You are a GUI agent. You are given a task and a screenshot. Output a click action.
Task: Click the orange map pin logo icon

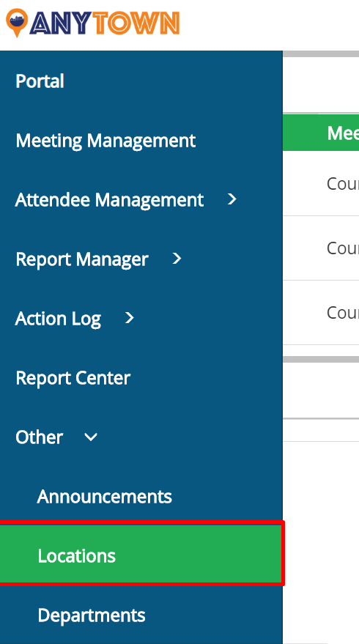tap(17, 23)
